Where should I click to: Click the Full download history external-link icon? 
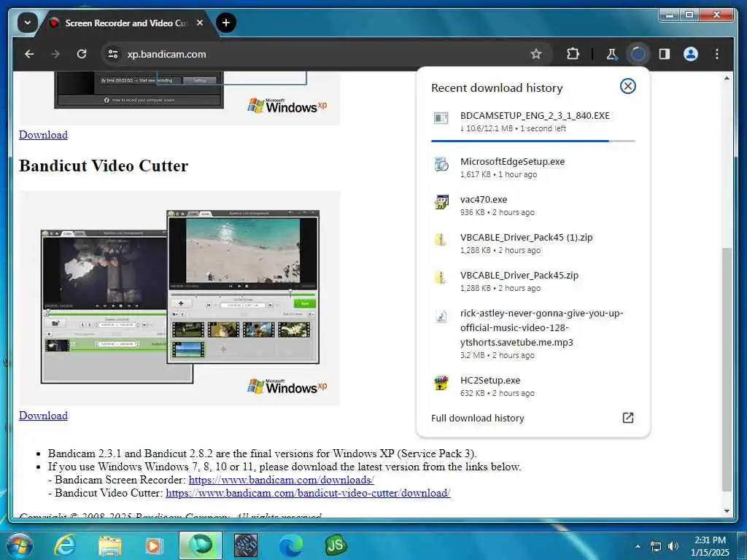[628, 418]
